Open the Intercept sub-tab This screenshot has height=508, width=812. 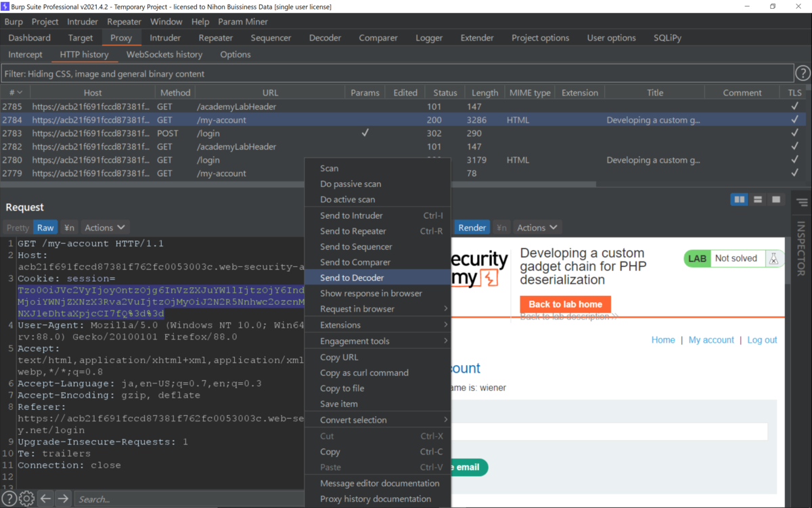(25, 54)
